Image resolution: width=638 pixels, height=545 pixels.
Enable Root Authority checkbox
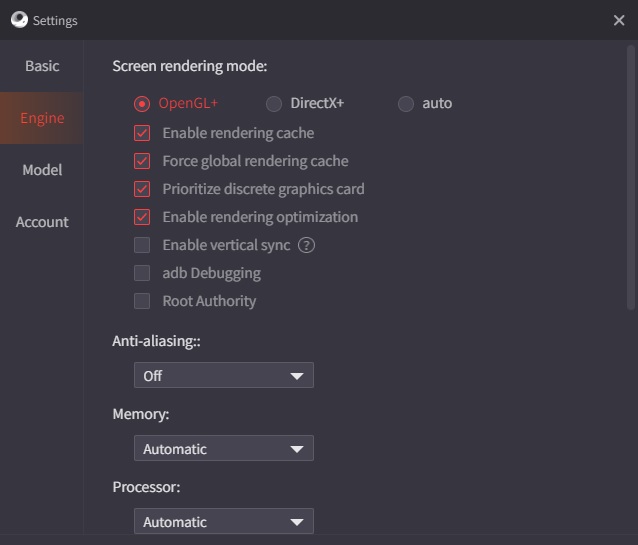tap(142, 301)
